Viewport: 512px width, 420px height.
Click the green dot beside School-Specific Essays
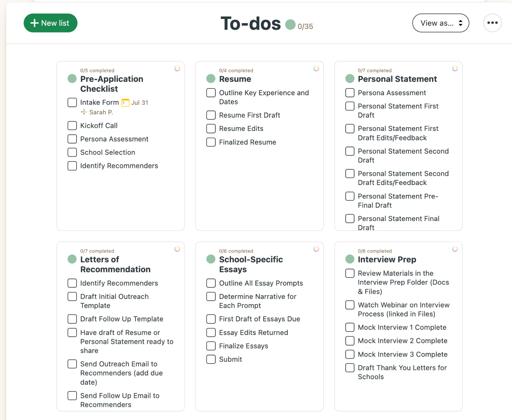coord(211,259)
